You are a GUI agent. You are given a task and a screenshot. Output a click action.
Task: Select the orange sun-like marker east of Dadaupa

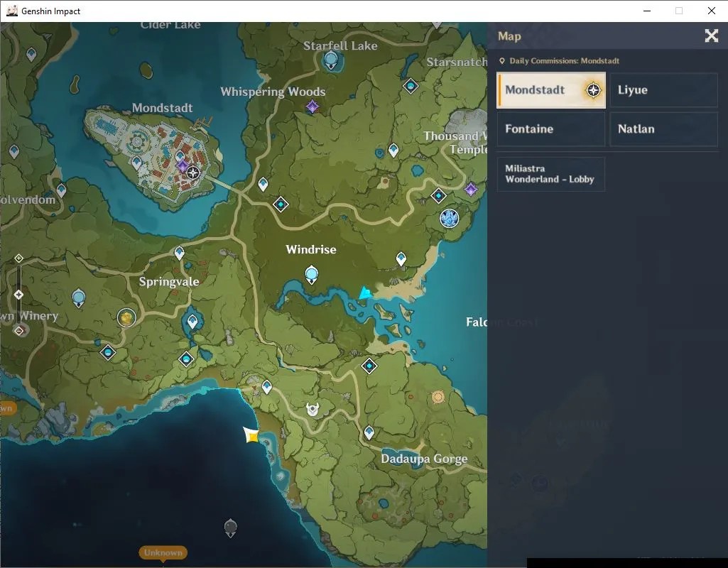click(438, 397)
